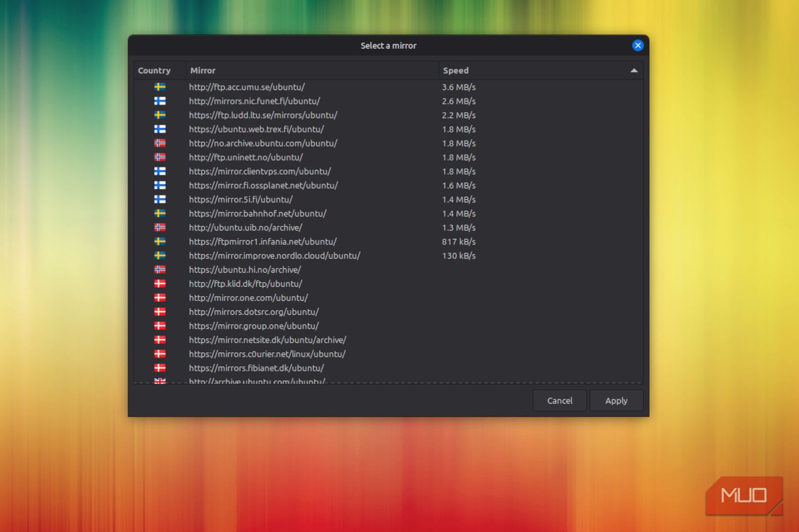
Task: Click the Swedish flag beside mirror.bahnhof.net
Action: 160,214
